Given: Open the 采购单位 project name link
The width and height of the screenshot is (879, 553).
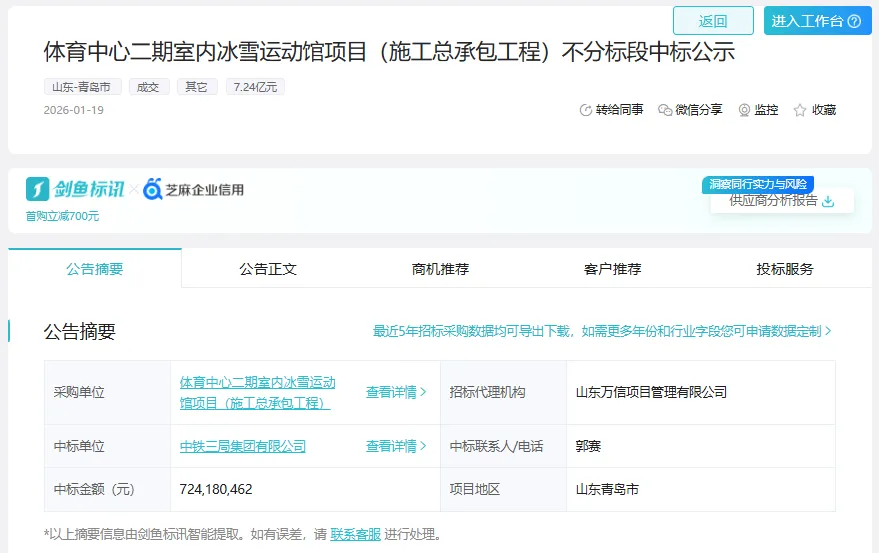Looking at the screenshot, I should click(x=256, y=393).
